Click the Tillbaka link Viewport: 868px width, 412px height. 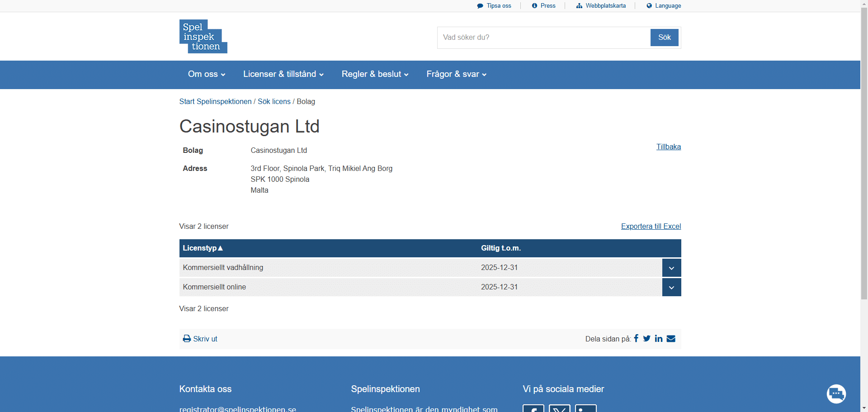[669, 147]
